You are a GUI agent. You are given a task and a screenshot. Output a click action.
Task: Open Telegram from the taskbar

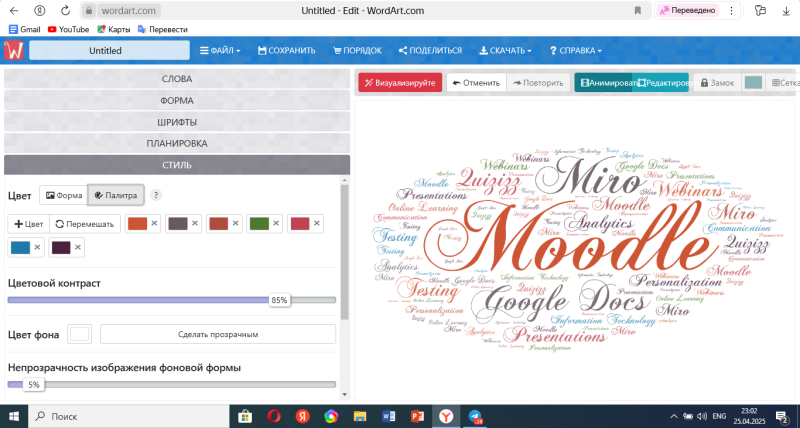[x=474, y=415]
